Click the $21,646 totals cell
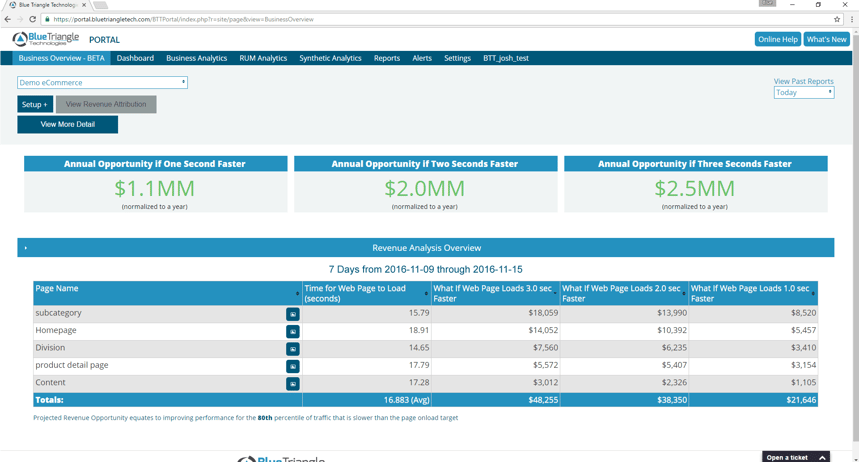Screen dimensions: 859x462 coord(753,400)
